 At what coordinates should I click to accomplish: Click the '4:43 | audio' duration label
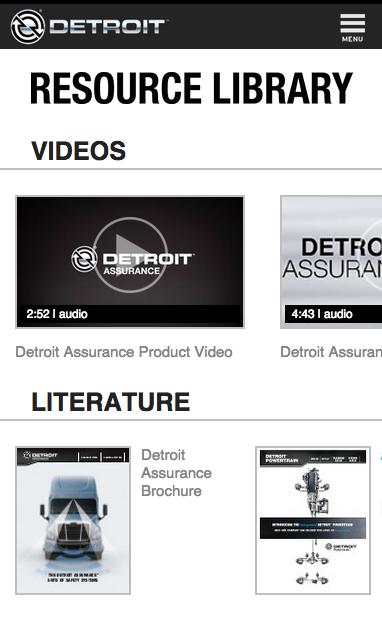pyautogui.click(x=322, y=314)
